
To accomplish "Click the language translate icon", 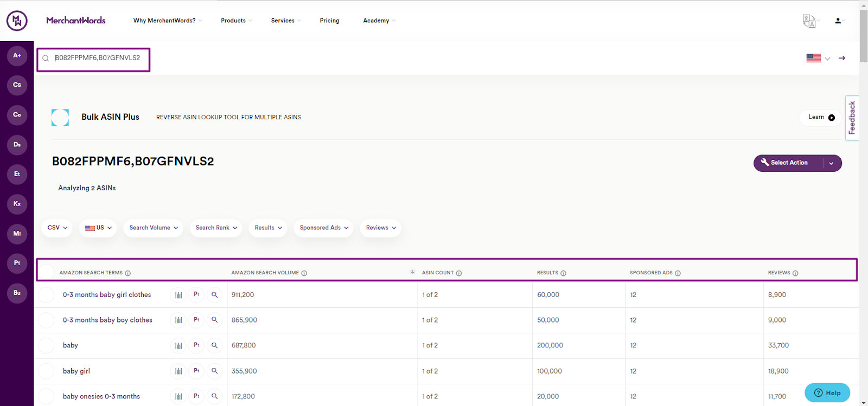I will pos(809,21).
